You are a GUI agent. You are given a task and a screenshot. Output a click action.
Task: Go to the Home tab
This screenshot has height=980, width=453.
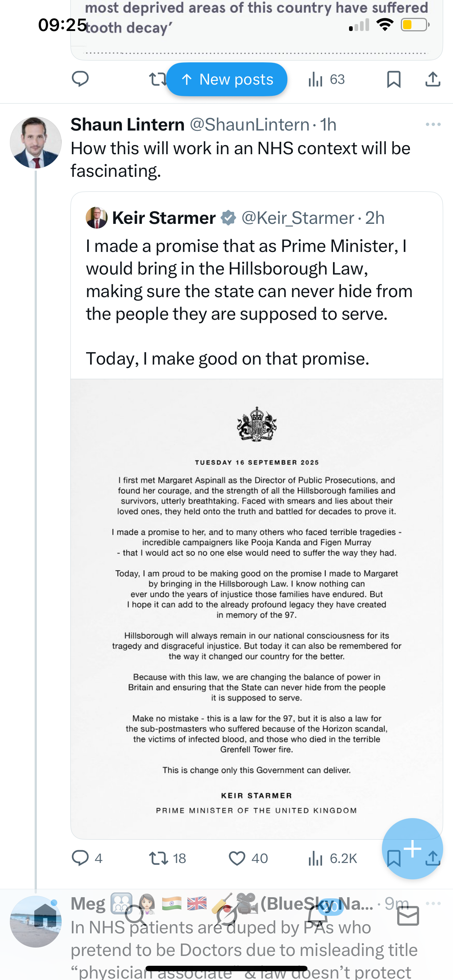point(45,915)
